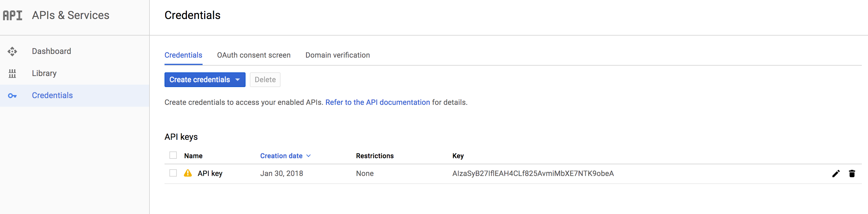Delete the API key with trash icon
Image resolution: width=868 pixels, height=214 pixels.
[x=852, y=174]
